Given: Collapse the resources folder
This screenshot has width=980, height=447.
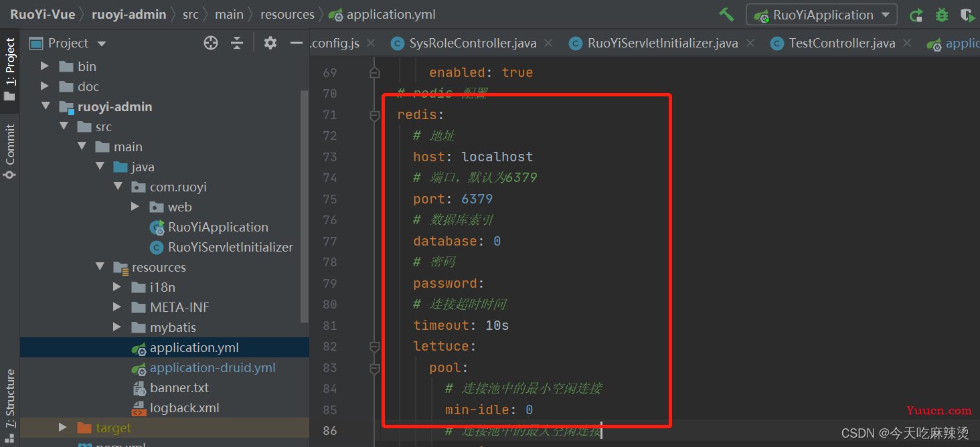Looking at the screenshot, I should point(100,267).
